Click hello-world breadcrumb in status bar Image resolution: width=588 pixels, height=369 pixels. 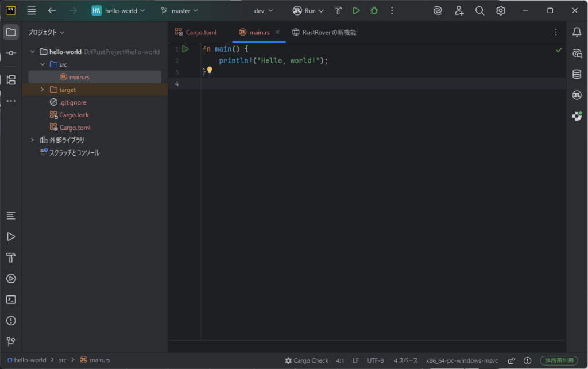click(27, 360)
